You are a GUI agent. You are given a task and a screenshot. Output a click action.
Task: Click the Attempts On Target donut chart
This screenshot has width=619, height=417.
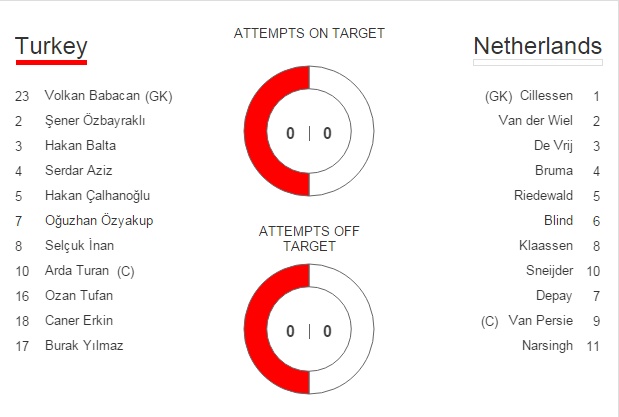[x=309, y=133]
